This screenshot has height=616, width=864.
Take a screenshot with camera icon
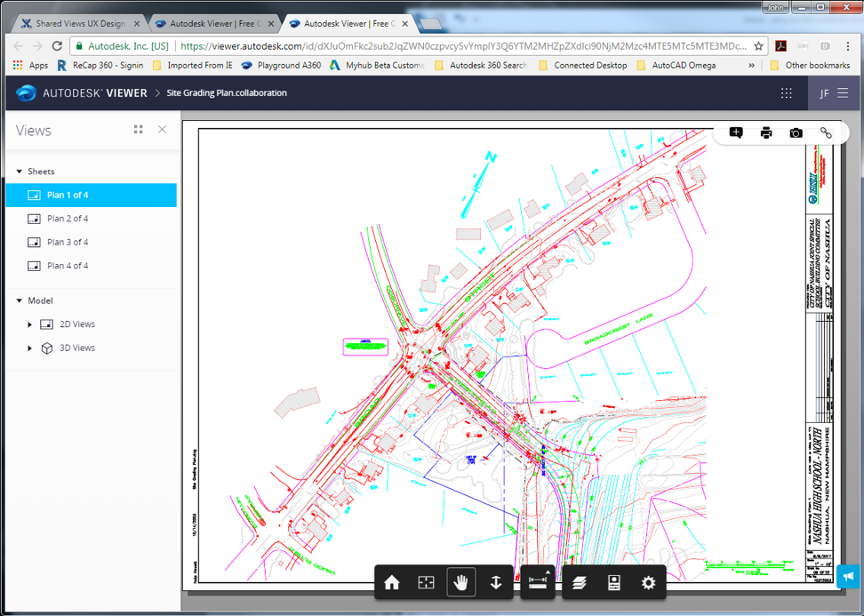[x=796, y=132]
